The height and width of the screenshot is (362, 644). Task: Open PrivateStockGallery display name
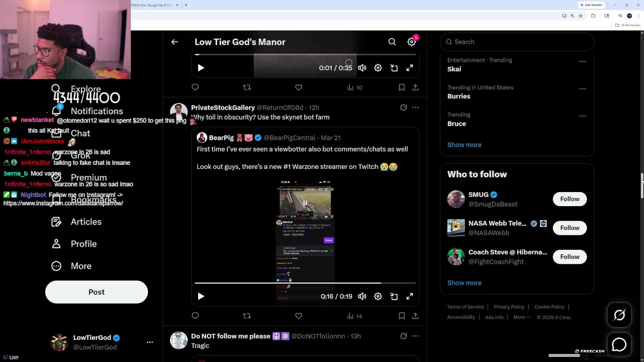(223, 108)
